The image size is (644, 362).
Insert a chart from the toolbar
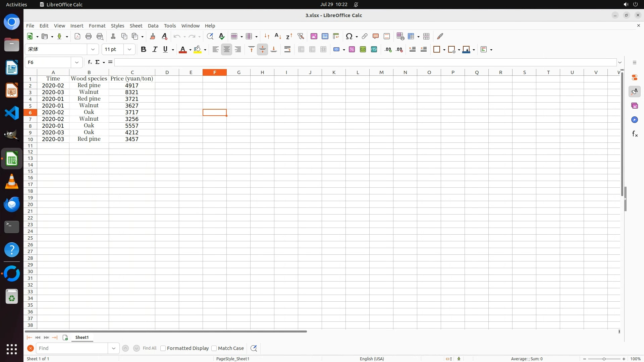pos(325,36)
